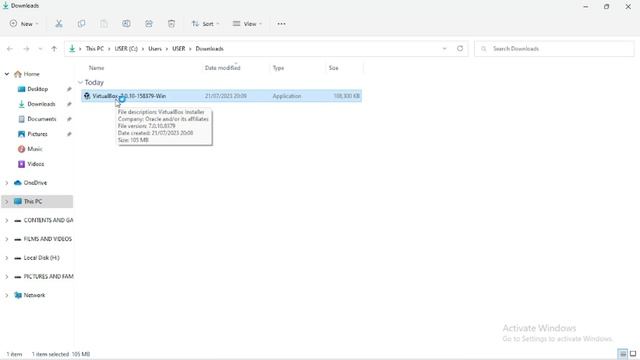Switch to Details view in status bar
The width and height of the screenshot is (640, 360).
point(622,354)
